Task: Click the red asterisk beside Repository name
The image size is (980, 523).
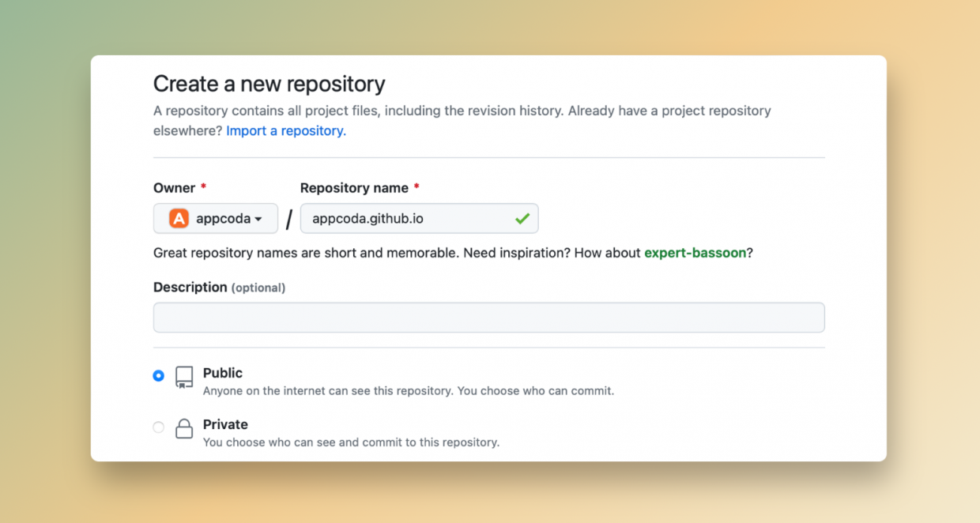Action: [x=416, y=187]
